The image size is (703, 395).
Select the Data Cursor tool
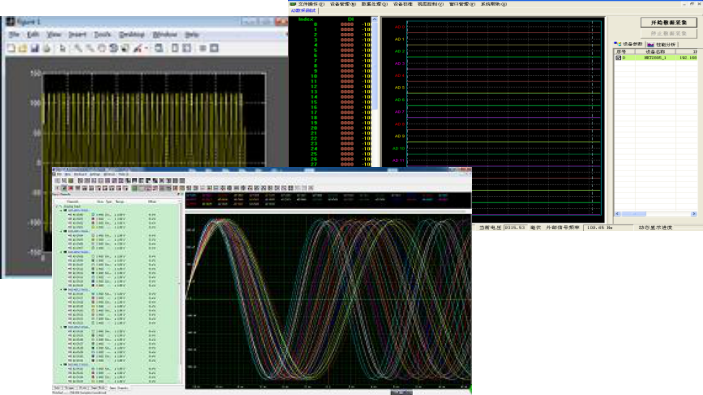tap(125, 48)
